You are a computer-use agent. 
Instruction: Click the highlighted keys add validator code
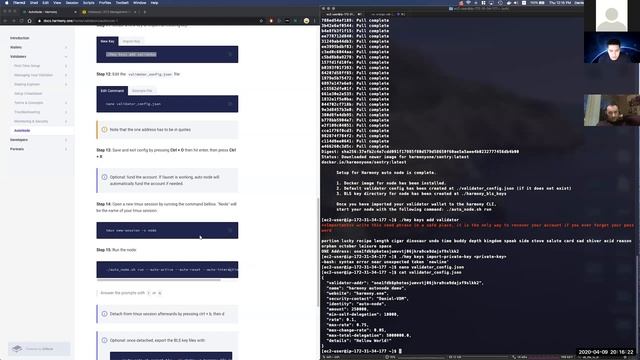[131, 54]
